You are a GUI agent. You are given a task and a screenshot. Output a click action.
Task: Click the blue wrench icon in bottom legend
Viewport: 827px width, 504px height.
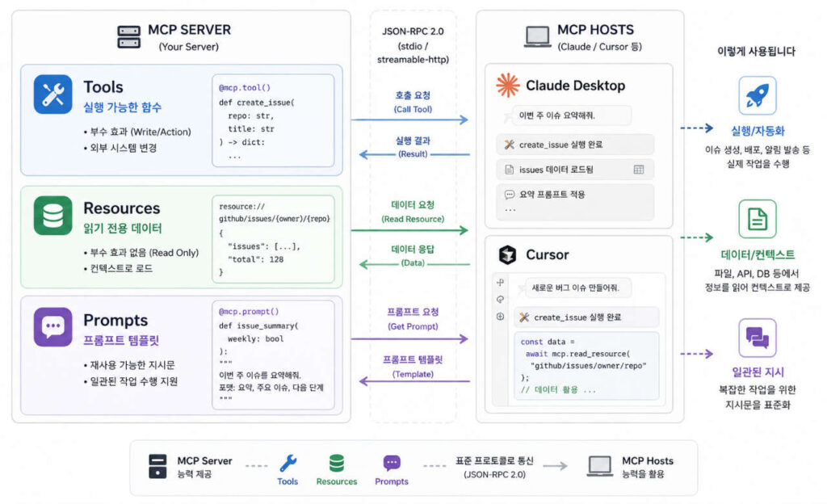(288, 464)
